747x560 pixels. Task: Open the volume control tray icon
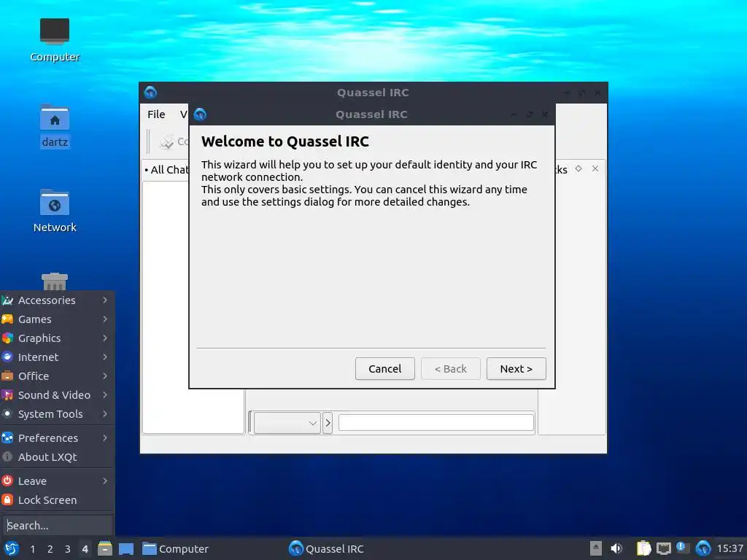[x=616, y=548]
